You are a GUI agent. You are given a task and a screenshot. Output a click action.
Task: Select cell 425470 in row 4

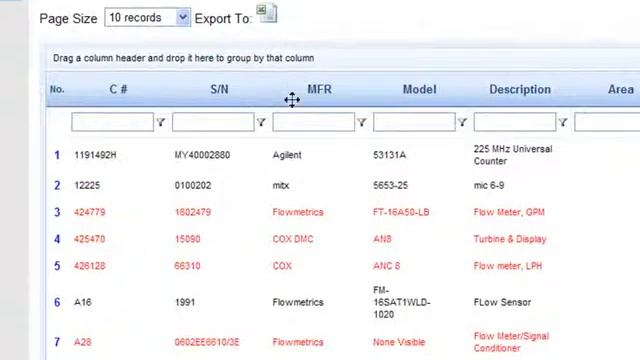(x=89, y=239)
